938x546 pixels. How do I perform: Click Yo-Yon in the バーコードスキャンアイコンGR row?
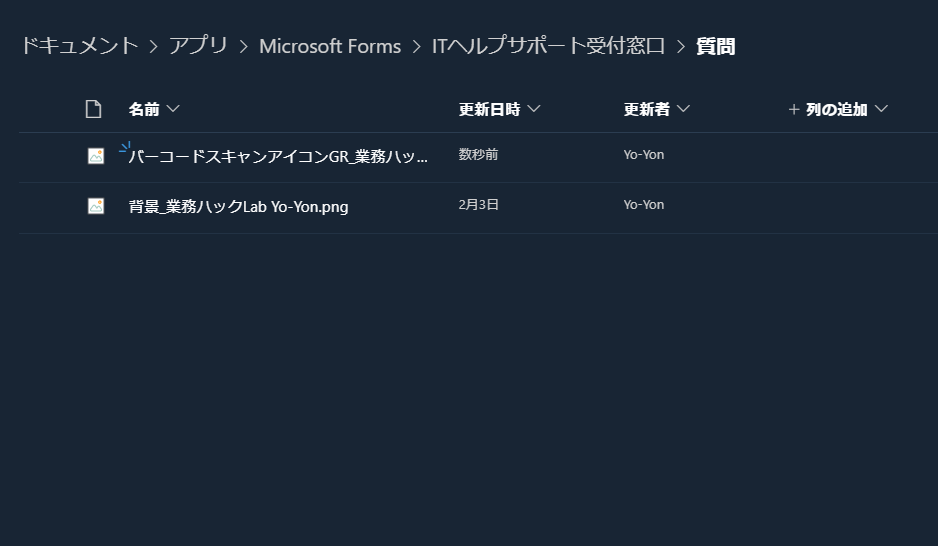pyautogui.click(x=644, y=154)
